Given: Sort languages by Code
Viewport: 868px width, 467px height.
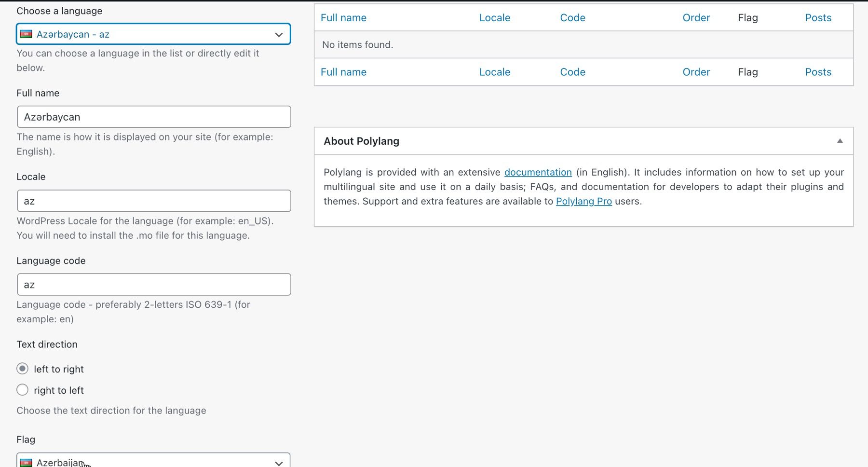Looking at the screenshot, I should click(572, 17).
